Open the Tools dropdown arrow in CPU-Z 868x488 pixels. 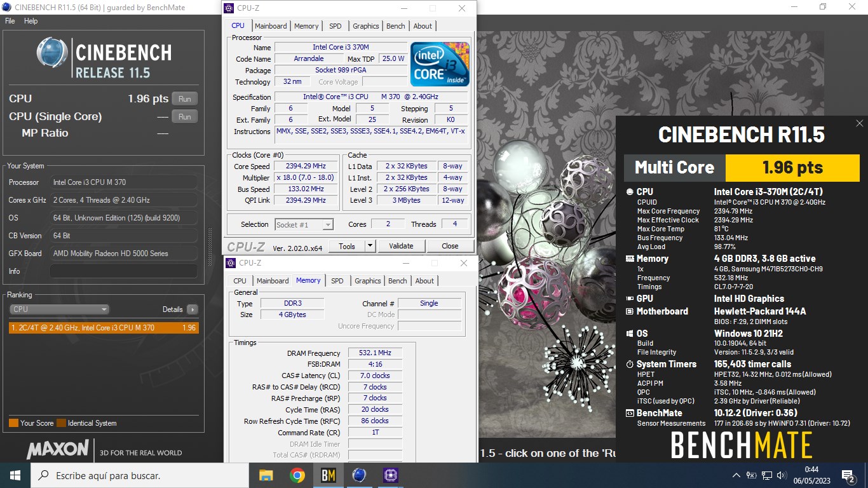click(370, 247)
